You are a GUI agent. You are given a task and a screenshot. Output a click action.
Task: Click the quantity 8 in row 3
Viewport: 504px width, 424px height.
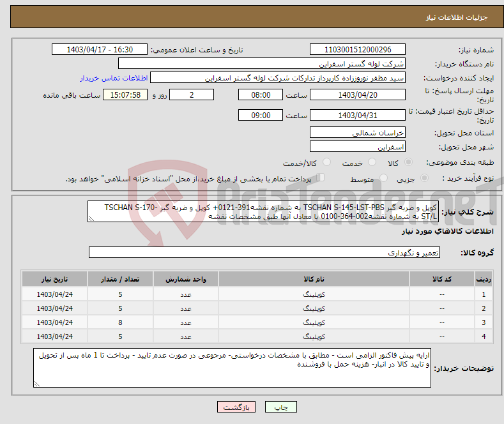tap(120, 322)
